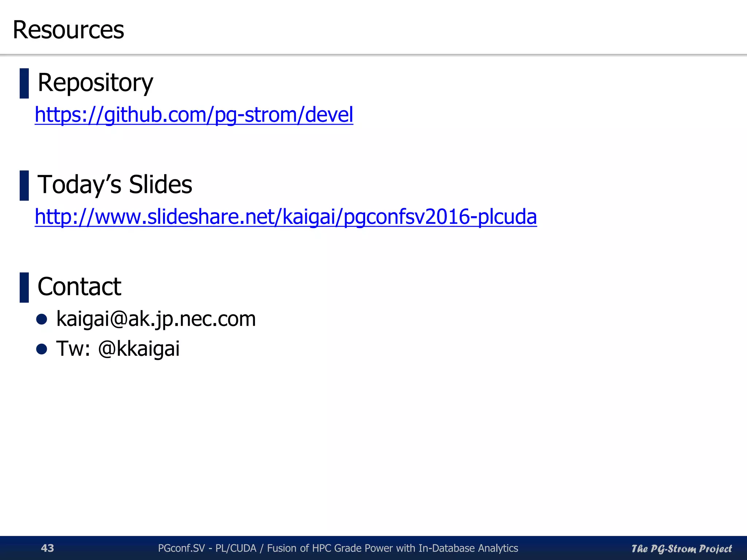This screenshot has height=560, width=747.
Task: Select the Contact section heading
Action: coord(80,287)
